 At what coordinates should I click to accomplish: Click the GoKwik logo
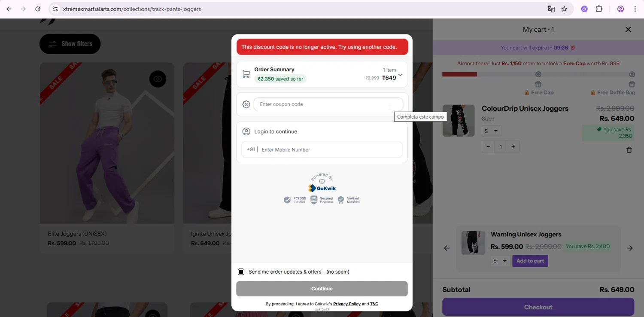point(322,188)
